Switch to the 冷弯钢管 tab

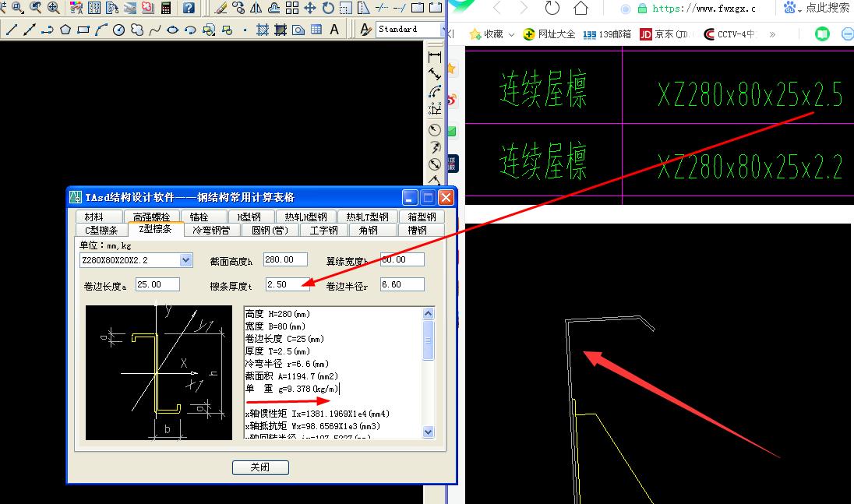[x=211, y=231]
